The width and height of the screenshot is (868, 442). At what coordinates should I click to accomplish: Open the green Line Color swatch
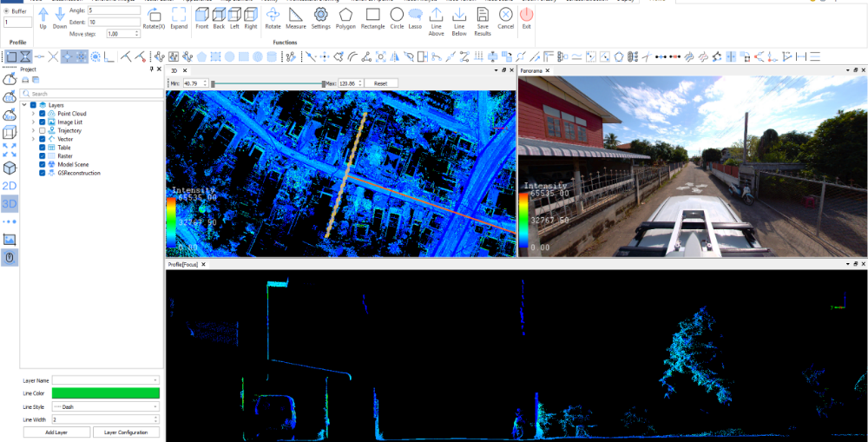point(106,393)
